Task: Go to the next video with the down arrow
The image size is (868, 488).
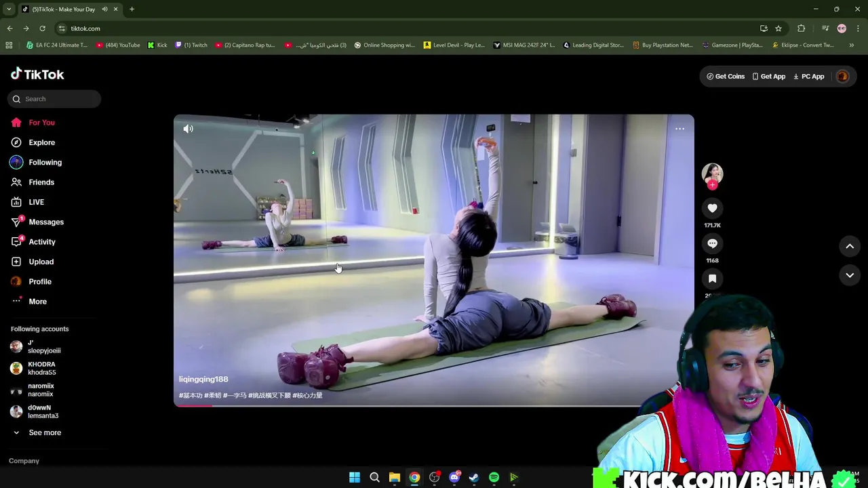Action: 850,275
